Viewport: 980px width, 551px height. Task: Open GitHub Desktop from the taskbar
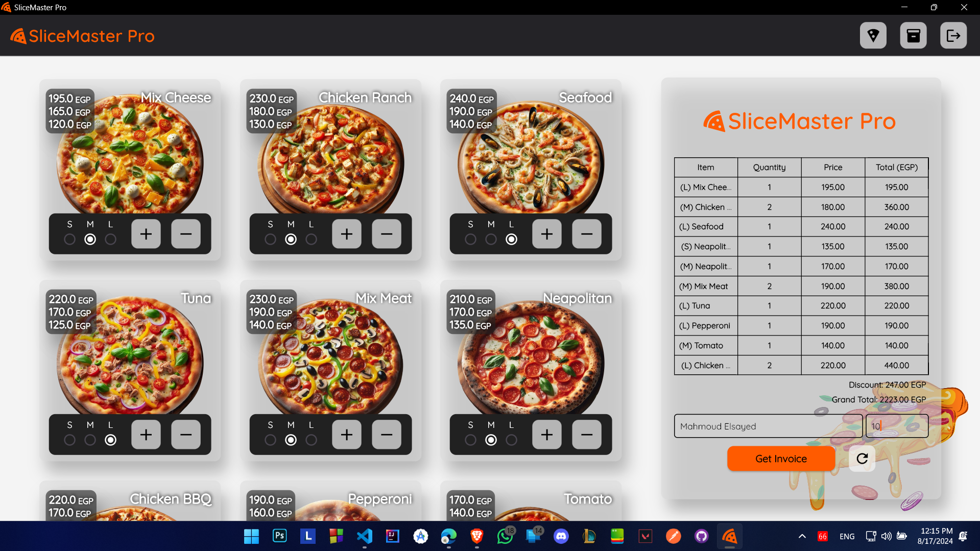pos(702,536)
